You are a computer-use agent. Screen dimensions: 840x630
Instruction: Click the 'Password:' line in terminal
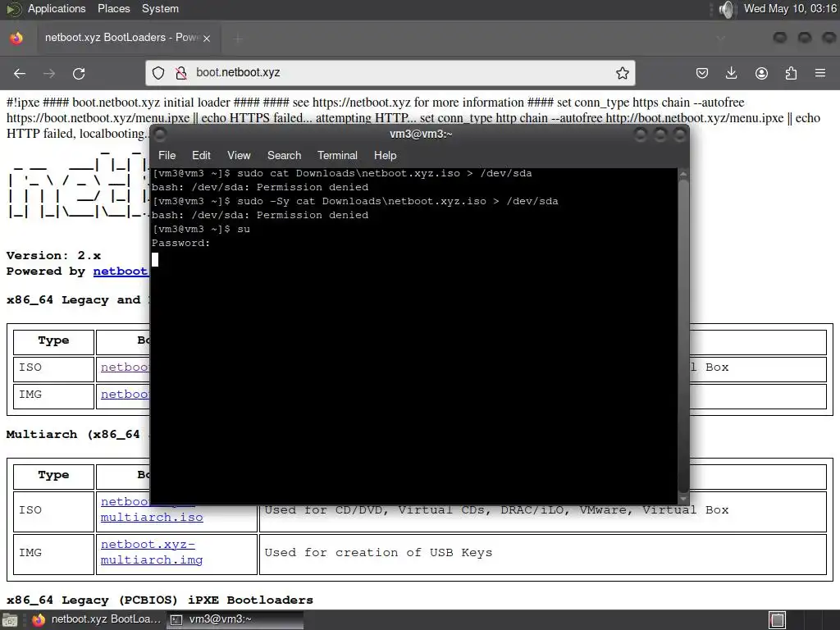pos(181,243)
